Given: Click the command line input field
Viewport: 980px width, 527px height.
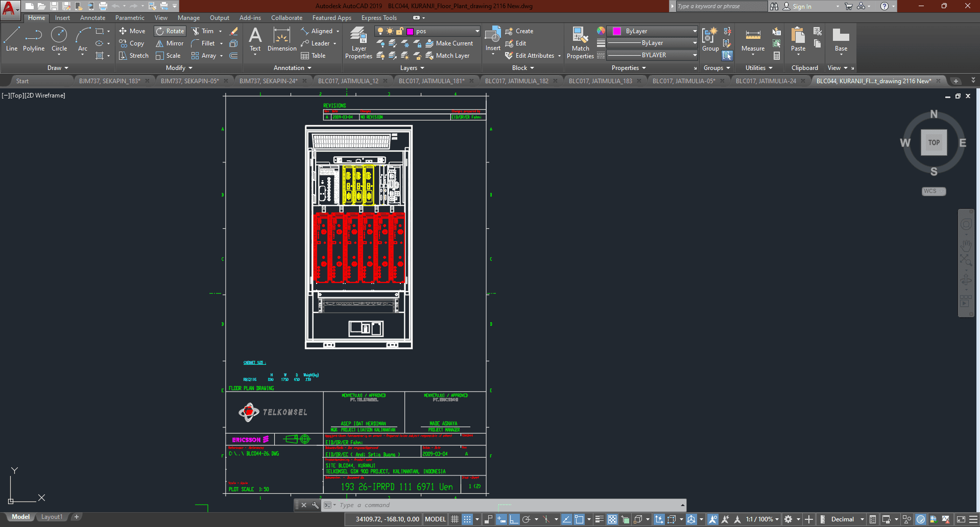Looking at the screenshot, I should (x=506, y=505).
